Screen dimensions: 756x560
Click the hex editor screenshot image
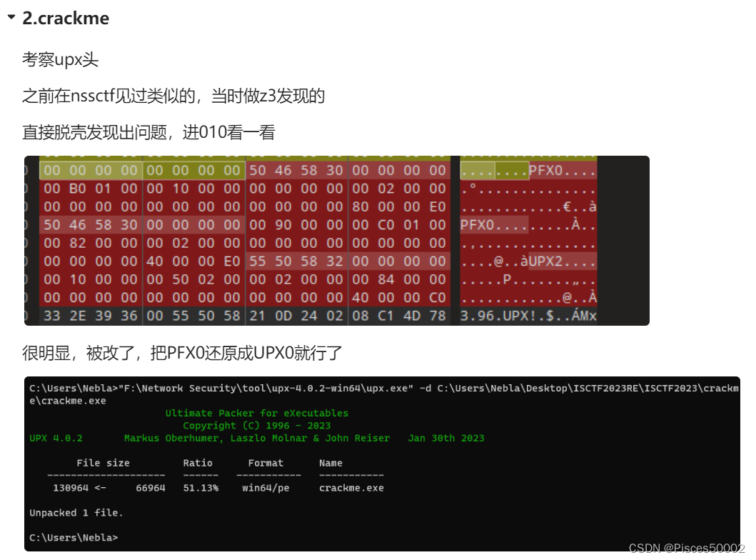336,239
